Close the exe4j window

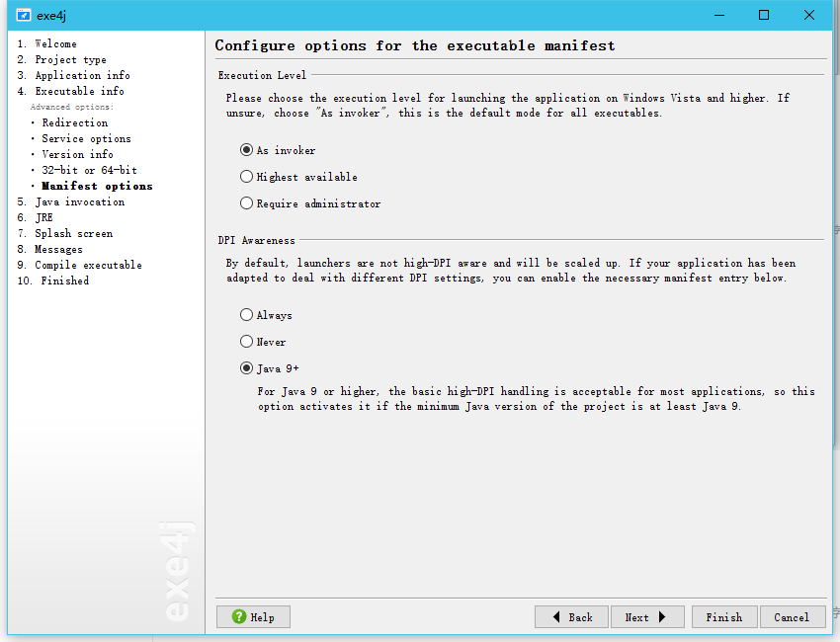(x=809, y=15)
